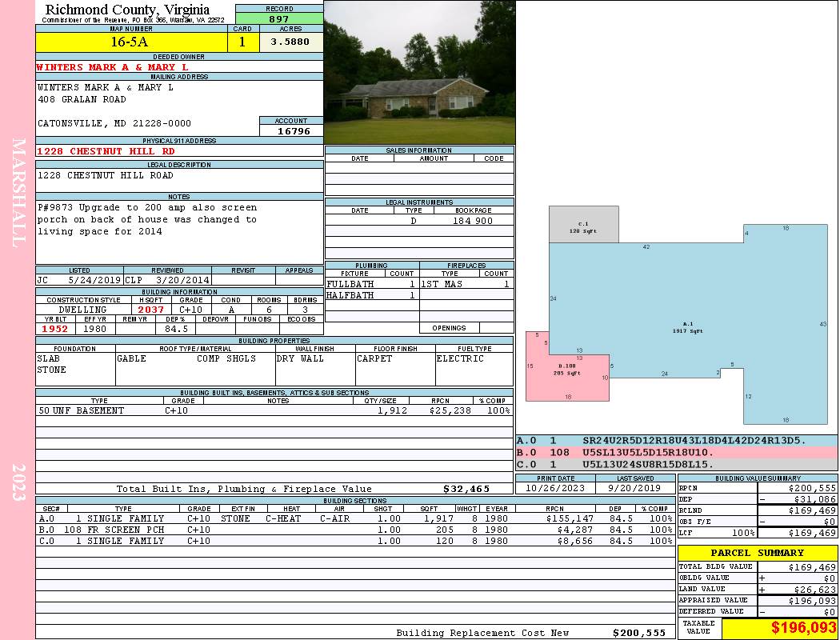Click PARCEL SUMMARY heading
The image size is (840, 640).
[757, 553]
